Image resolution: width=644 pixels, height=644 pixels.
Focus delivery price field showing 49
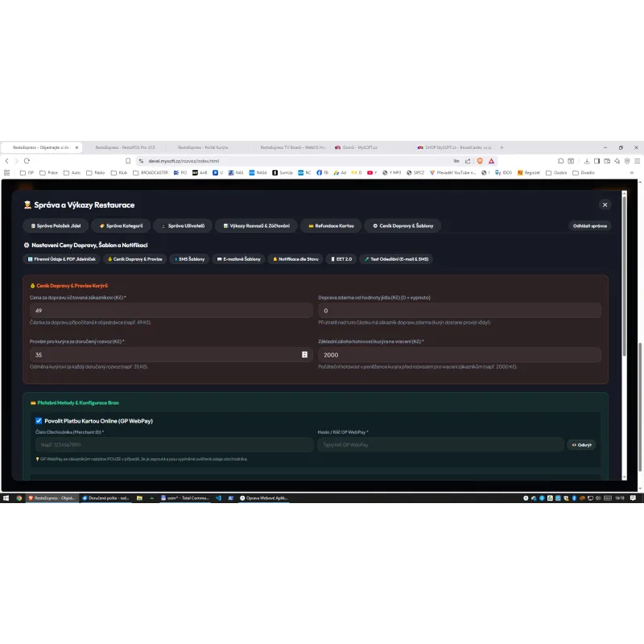pos(171,311)
